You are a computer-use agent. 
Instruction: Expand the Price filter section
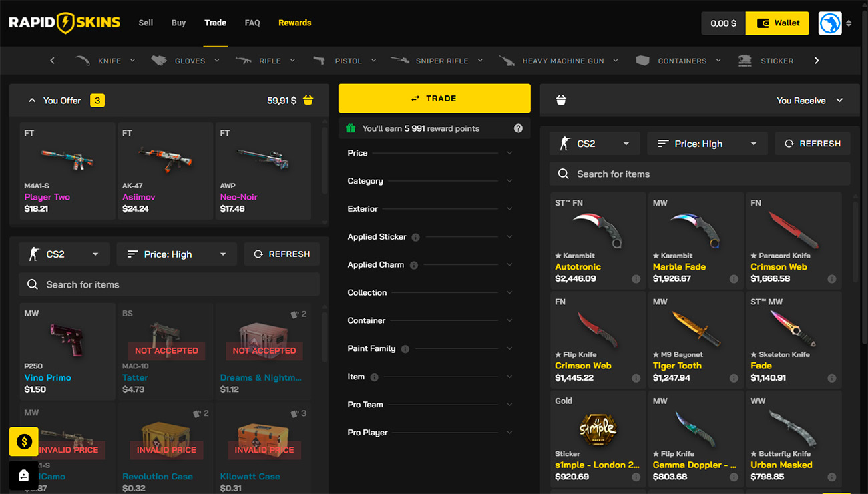coord(430,153)
